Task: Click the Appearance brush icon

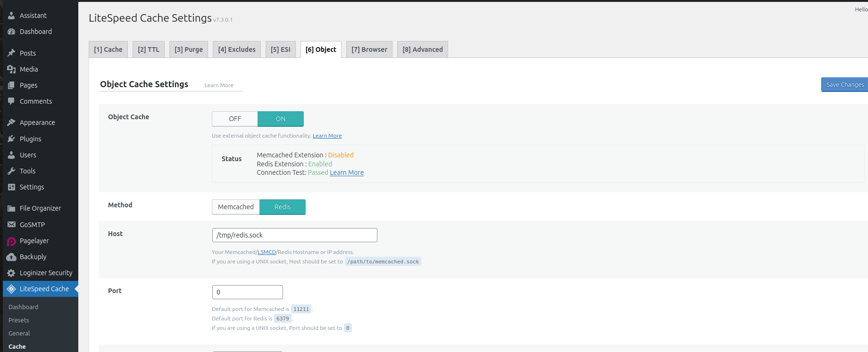Action: point(11,123)
